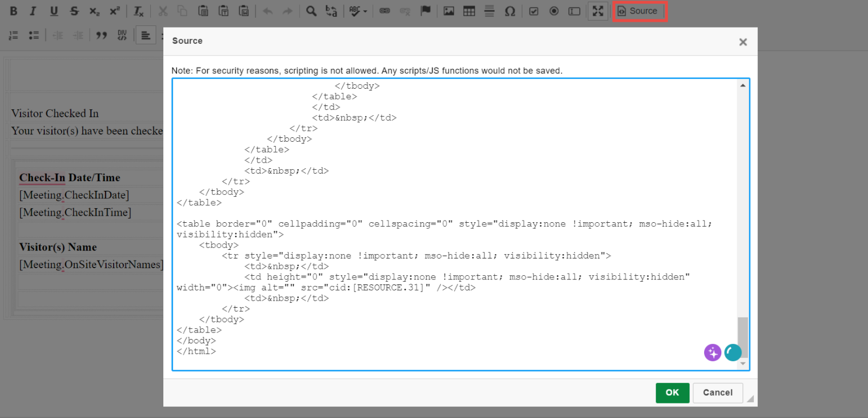Click the scrollbar up arrow in source area

[x=743, y=85]
